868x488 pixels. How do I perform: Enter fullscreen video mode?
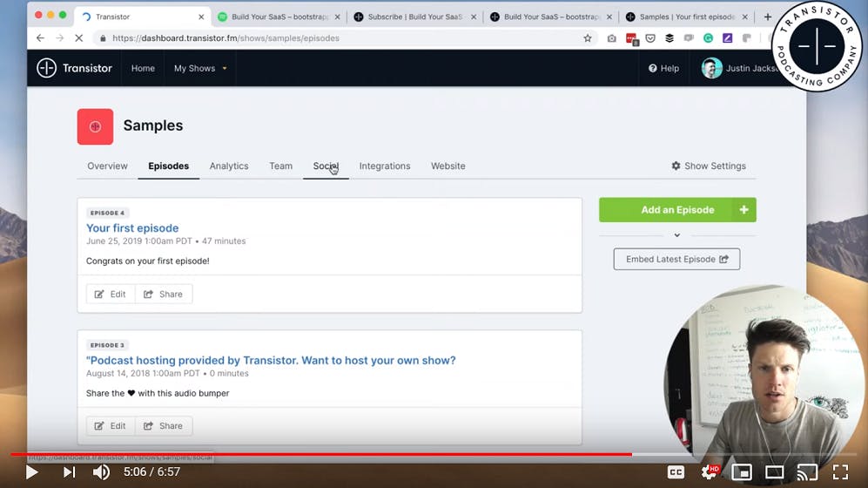(x=840, y=472)
